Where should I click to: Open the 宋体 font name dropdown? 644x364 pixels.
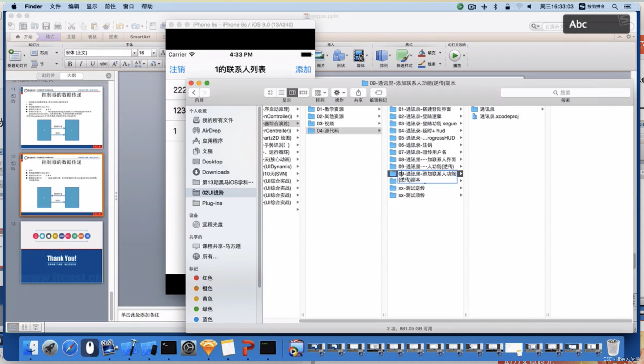pos(134,53)
